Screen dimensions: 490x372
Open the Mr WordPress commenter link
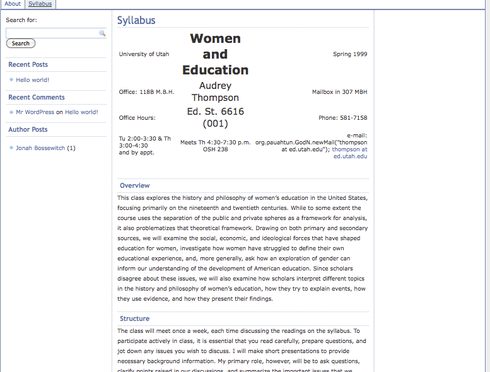point(35,112)
